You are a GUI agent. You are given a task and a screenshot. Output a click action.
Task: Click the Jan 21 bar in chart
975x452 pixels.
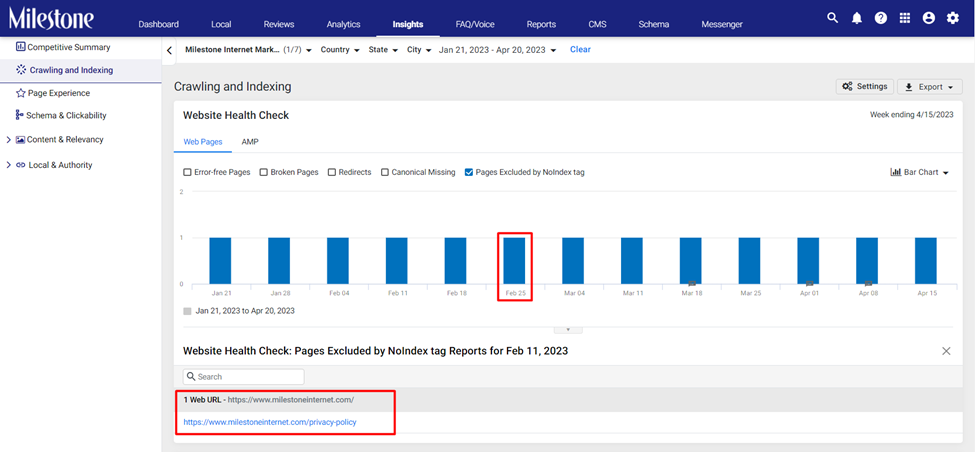[220, 261]
